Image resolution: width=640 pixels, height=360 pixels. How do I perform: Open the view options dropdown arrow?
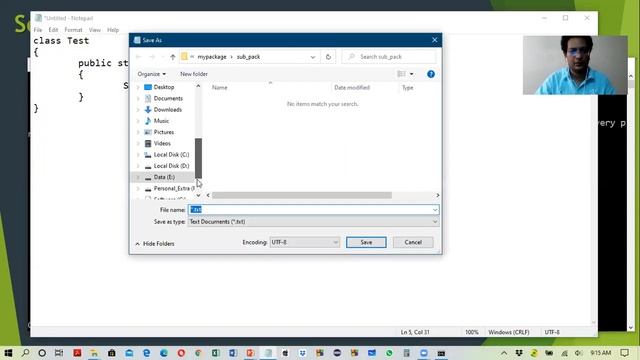(411, 74)
